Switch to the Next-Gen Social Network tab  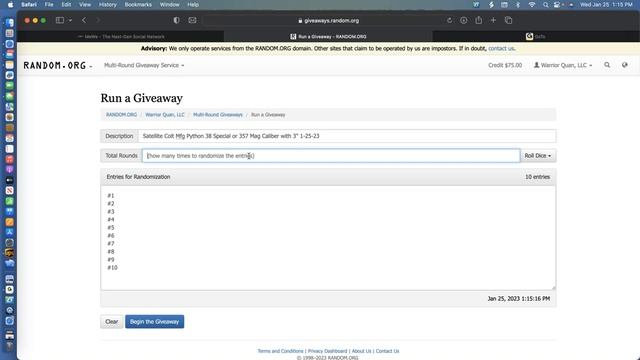click(121, 36)
